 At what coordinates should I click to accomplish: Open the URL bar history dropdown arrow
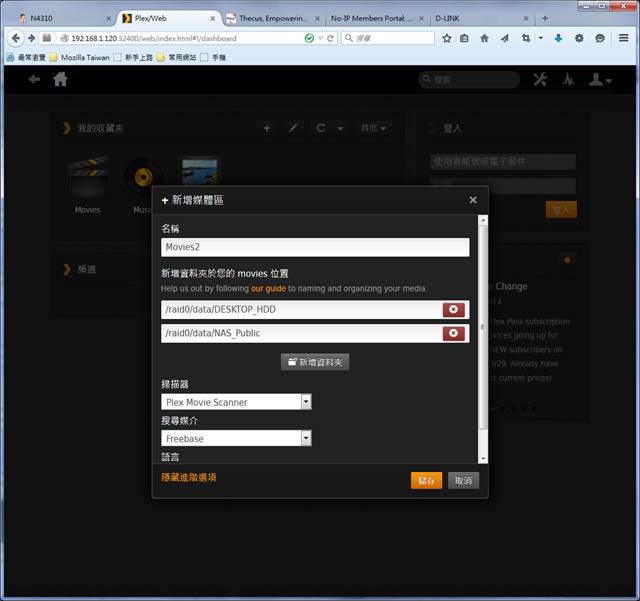tap(320, 38)
